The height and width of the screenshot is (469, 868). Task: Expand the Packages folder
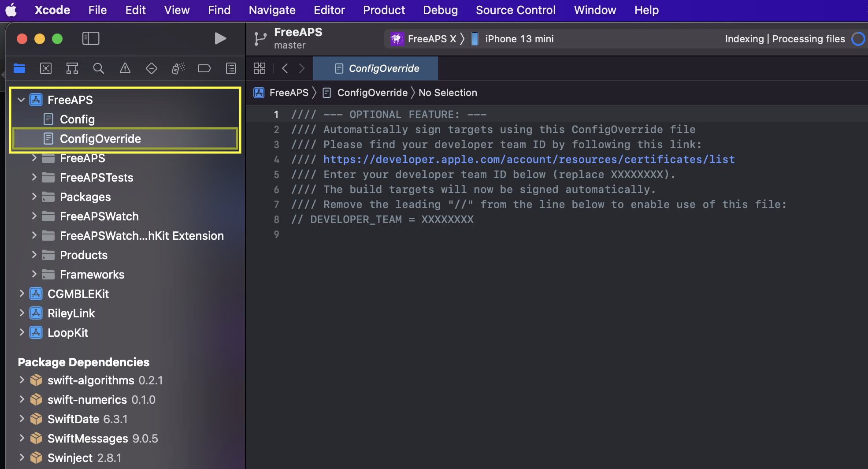point(34,197)
